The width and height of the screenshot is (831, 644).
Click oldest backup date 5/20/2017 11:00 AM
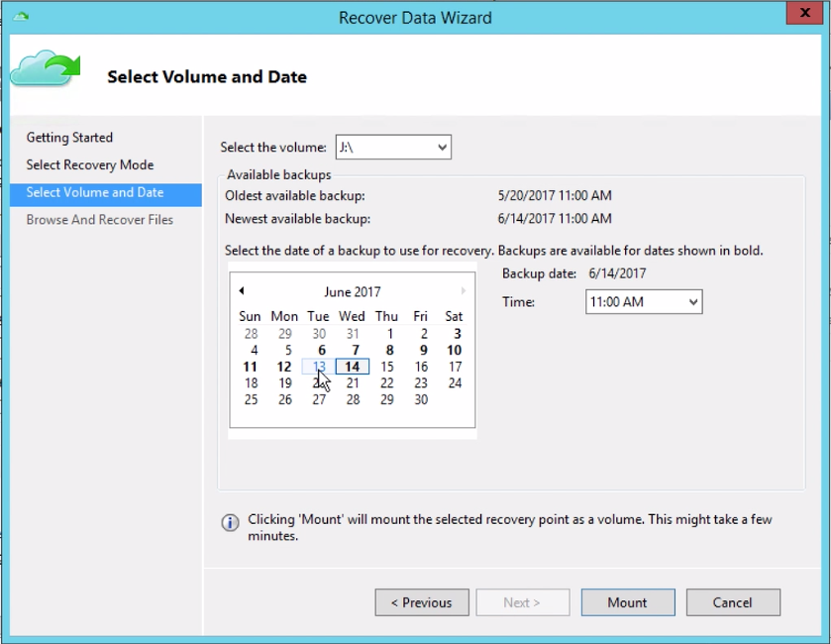[x=555, y=195]
